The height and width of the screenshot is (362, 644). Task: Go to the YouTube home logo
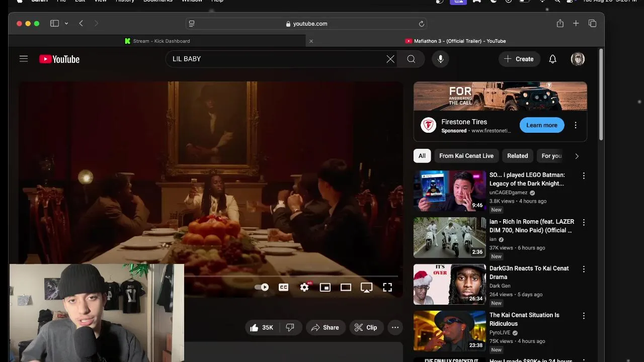59,59
